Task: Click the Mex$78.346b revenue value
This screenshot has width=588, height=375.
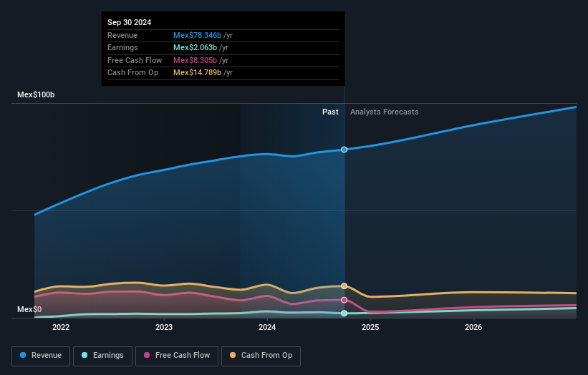Action: (x=197, y=35)
